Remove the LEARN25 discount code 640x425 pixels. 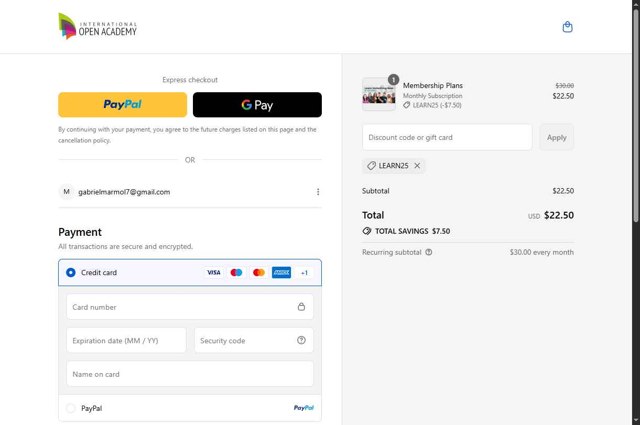coord(417,165)
